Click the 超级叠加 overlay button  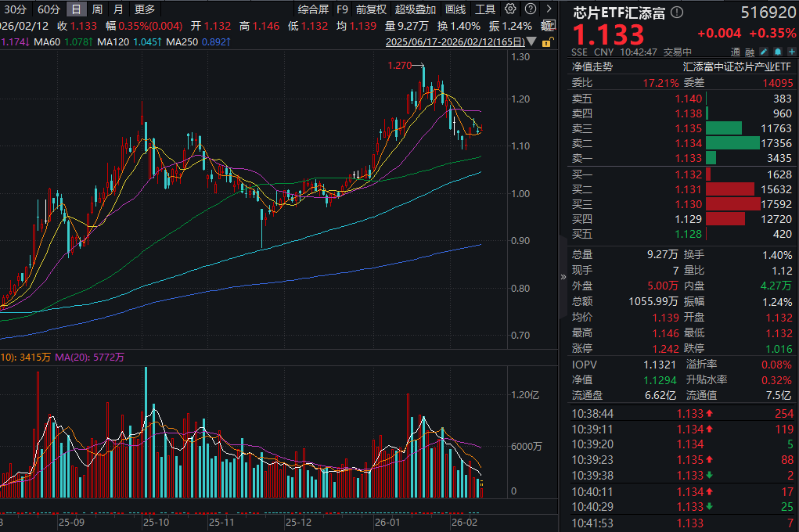416,9
